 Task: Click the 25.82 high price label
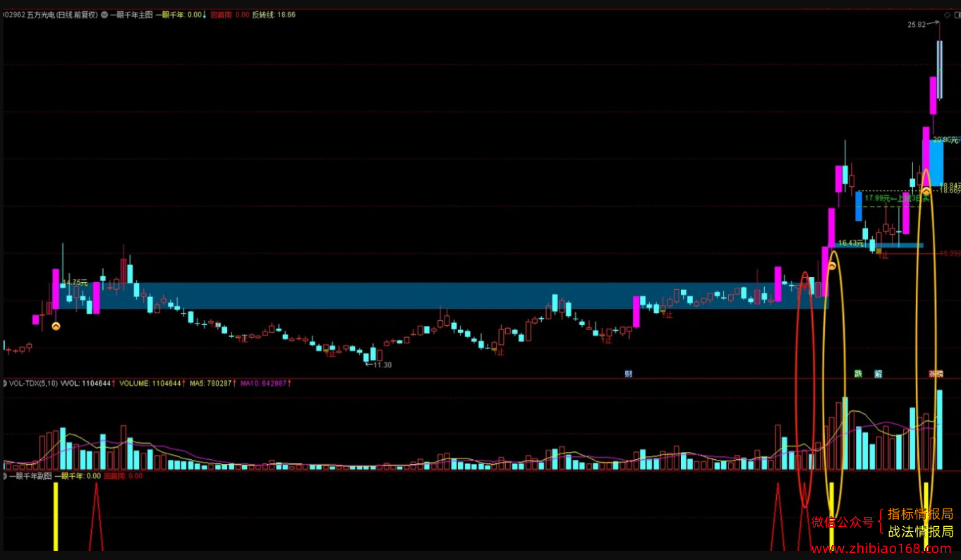917,25
